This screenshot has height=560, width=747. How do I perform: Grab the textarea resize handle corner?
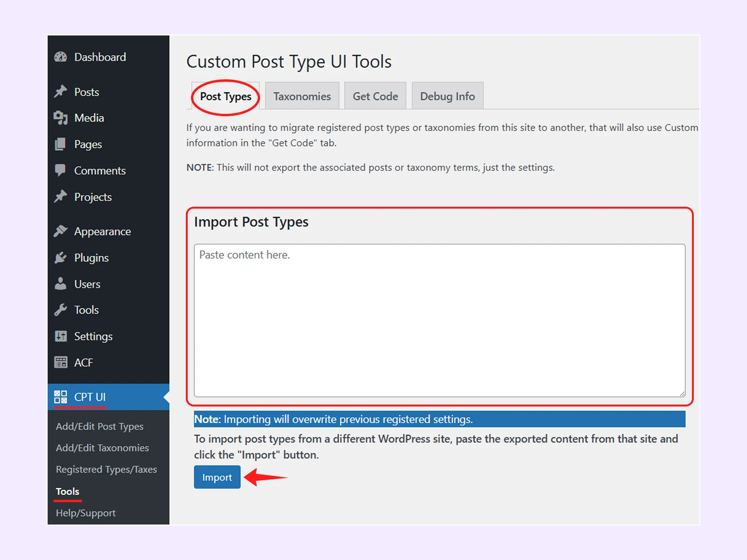tap(682, 394)
